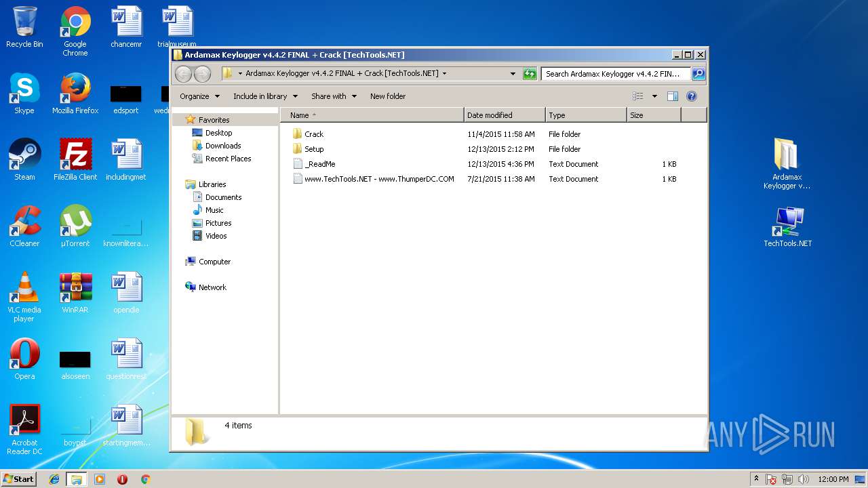Screen dimensions: 868x488
Task: Click the address bar path text
Action: point(342,73)
